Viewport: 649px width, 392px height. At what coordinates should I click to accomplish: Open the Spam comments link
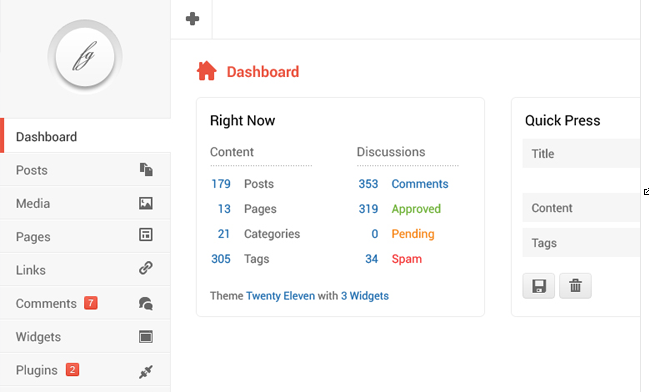(406, 259)
